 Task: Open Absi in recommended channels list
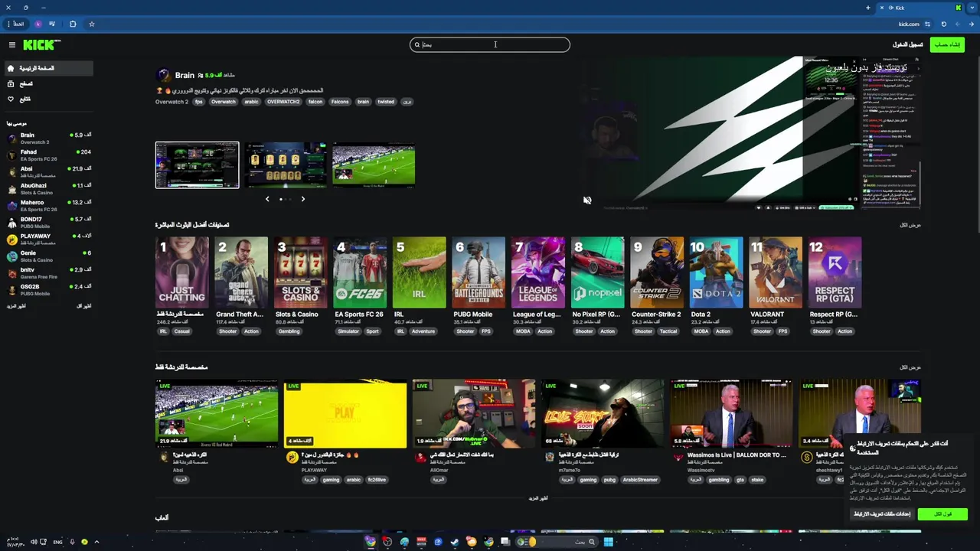point(48,171)
